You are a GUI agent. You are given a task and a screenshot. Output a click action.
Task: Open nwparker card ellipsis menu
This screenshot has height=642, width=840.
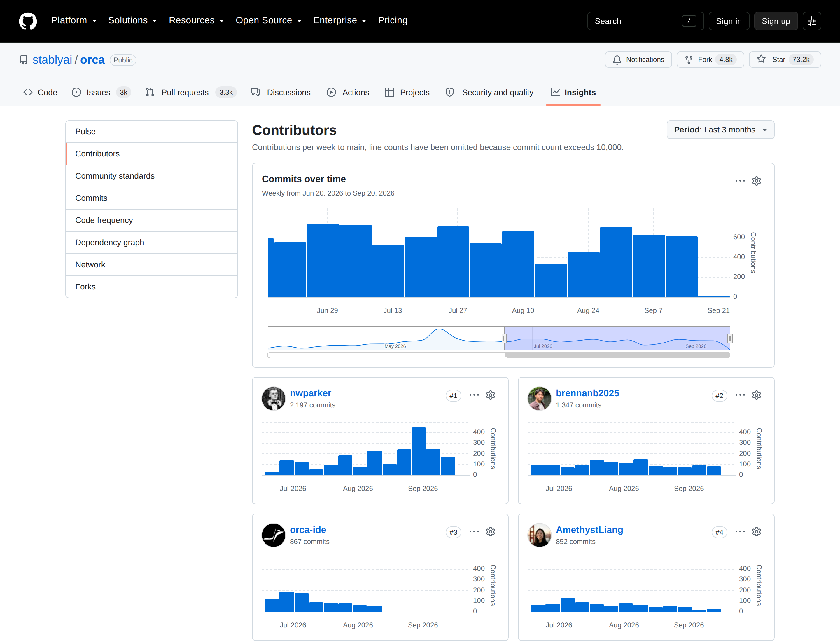click(x=474, y=395)
